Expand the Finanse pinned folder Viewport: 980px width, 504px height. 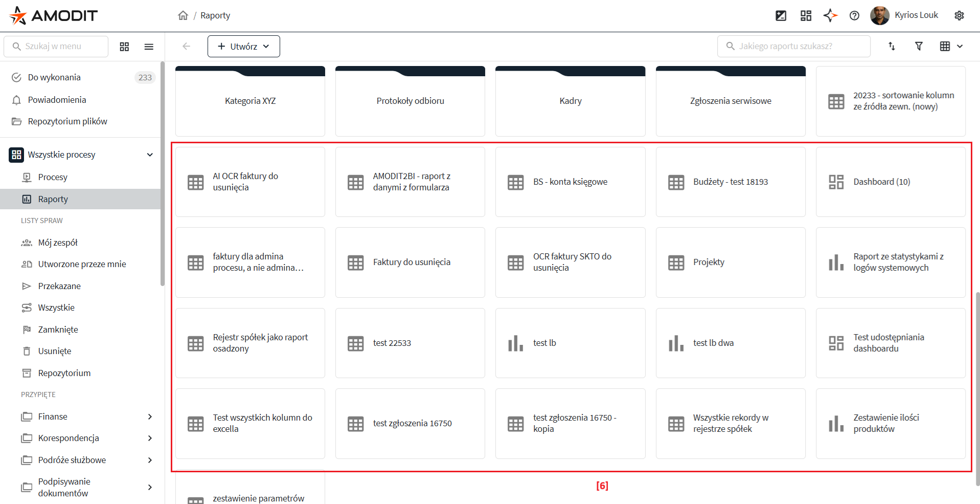(150, 417)
